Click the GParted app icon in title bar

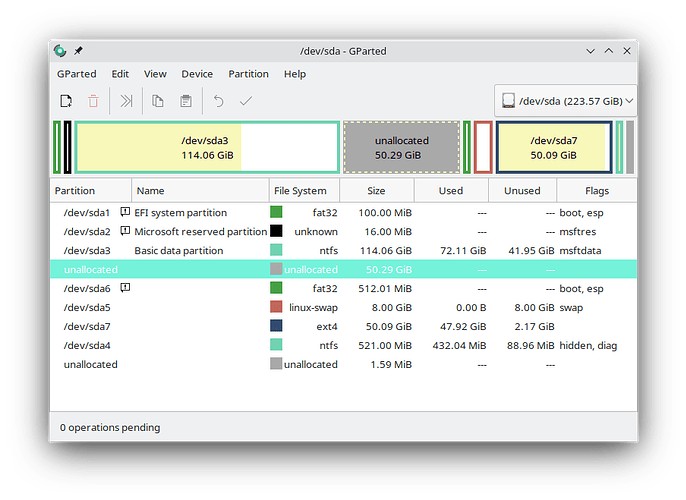coord(60,51)
